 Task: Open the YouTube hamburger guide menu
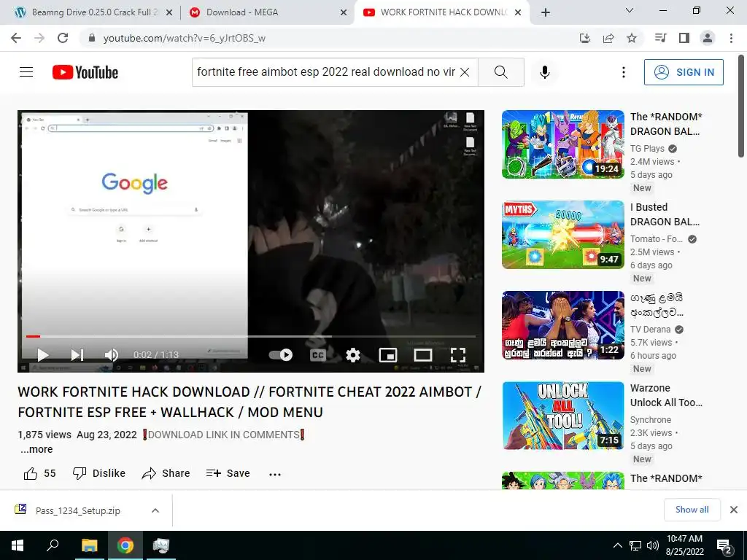pyautogui.click(x=26, y=72)
